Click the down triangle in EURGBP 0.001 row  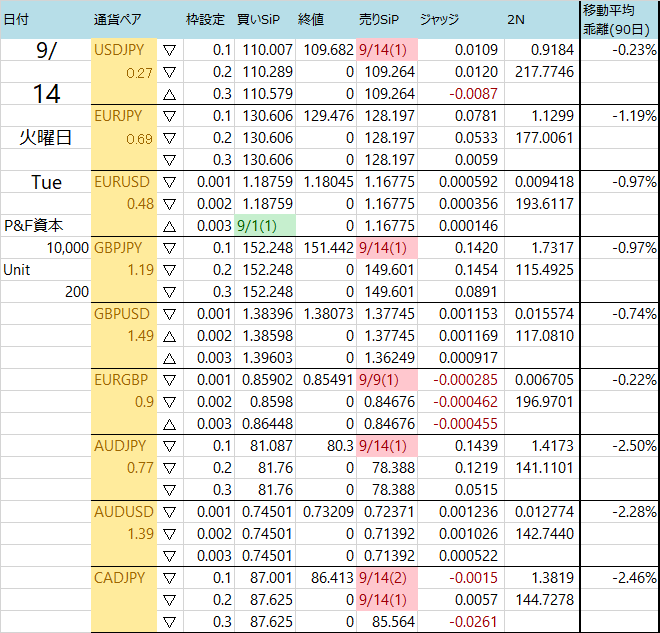click(x=169, y=381)
